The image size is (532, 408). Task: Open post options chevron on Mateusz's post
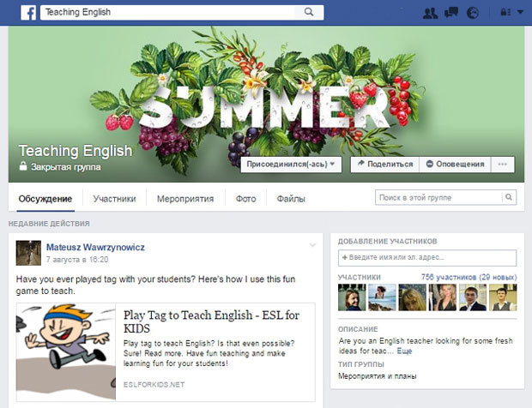(312, 245)
